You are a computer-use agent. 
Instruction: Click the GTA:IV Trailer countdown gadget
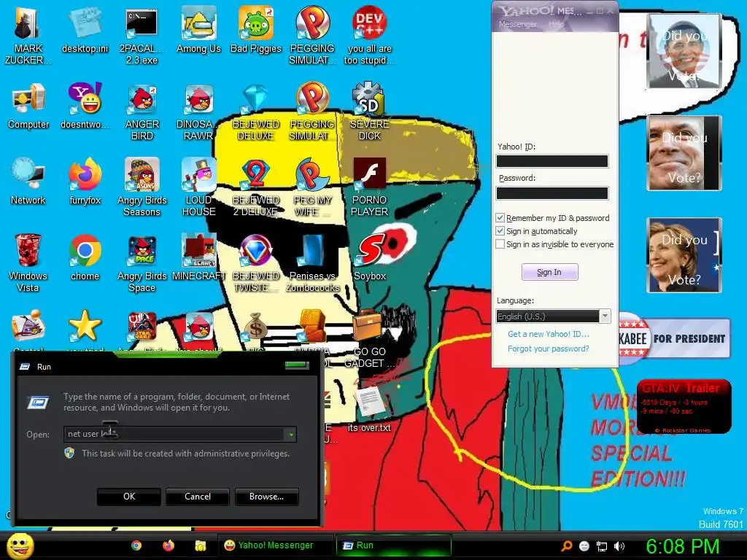point(684,406)
